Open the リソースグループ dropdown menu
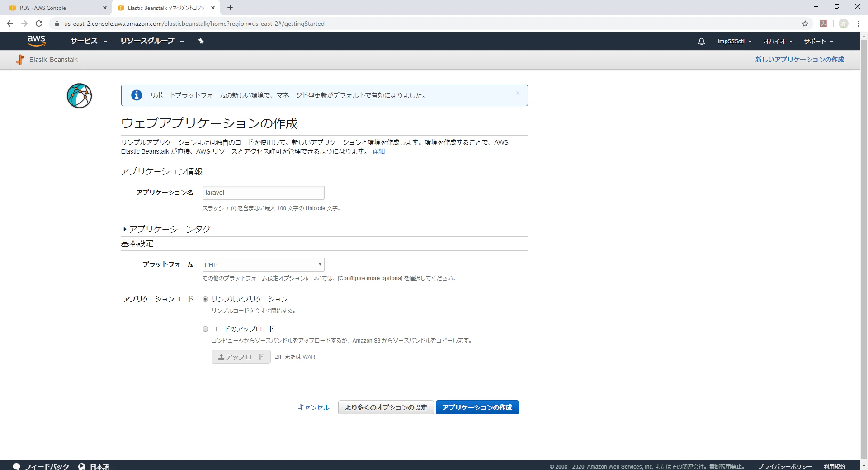This screenshot has height=470, width=868. 152,41
